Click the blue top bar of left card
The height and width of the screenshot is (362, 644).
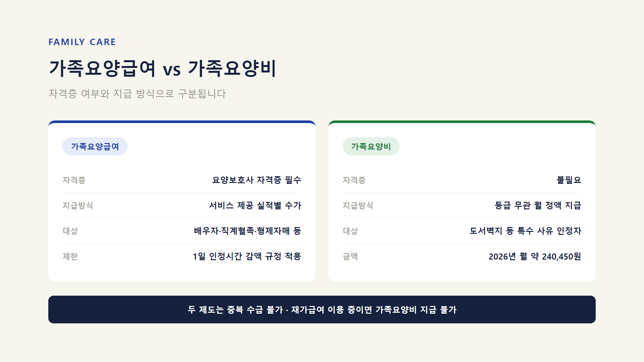coord(182,122)
